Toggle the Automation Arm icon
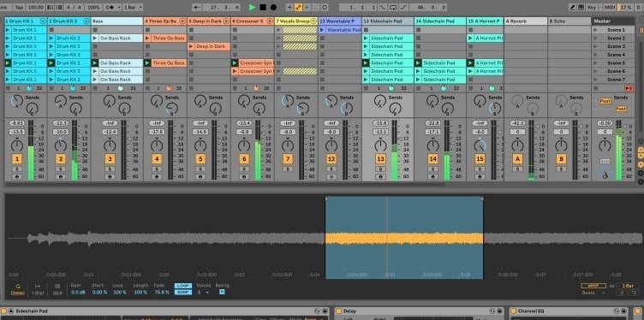The height and width of the screenshot is (320, 644). [299, 8]
